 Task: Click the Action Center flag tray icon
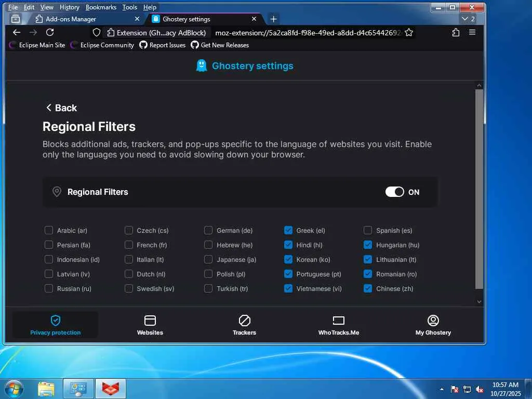(x=454, y=390)
